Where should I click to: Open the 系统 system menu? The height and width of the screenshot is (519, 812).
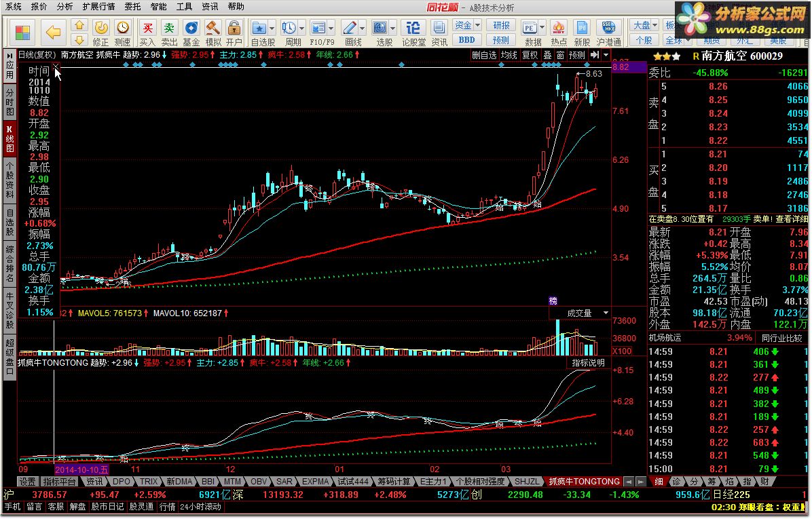(x=13, y=7)
